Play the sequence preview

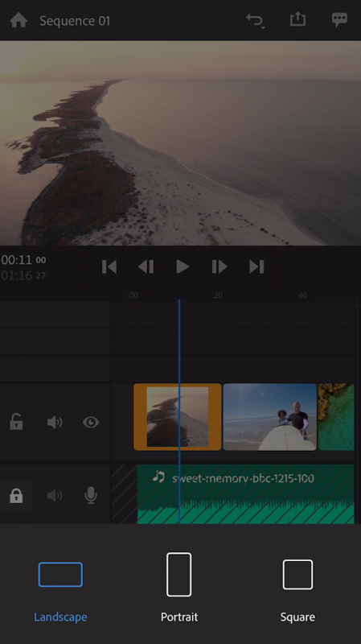[x=183, y=267]
